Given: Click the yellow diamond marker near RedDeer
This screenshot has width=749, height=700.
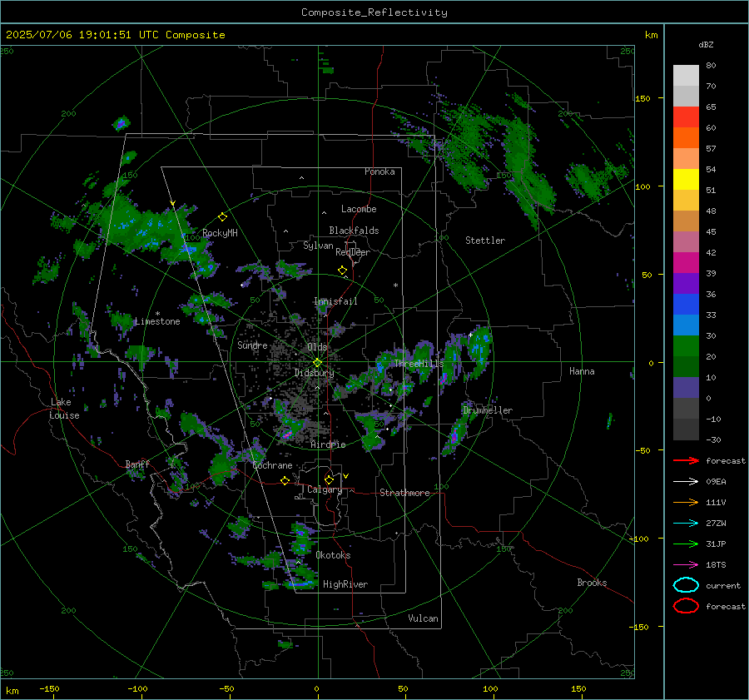Looking at the screenshot, I should coord(342,271).
